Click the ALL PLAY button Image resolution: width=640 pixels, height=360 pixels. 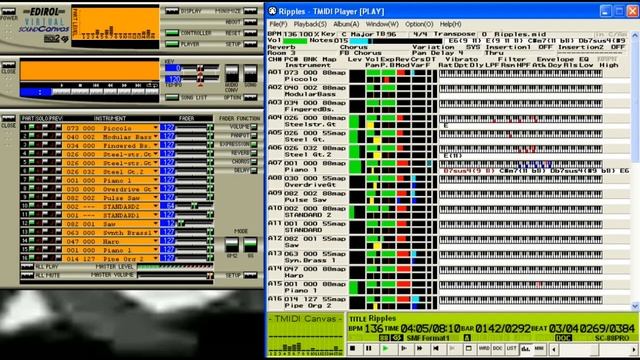tap(27, 267)
